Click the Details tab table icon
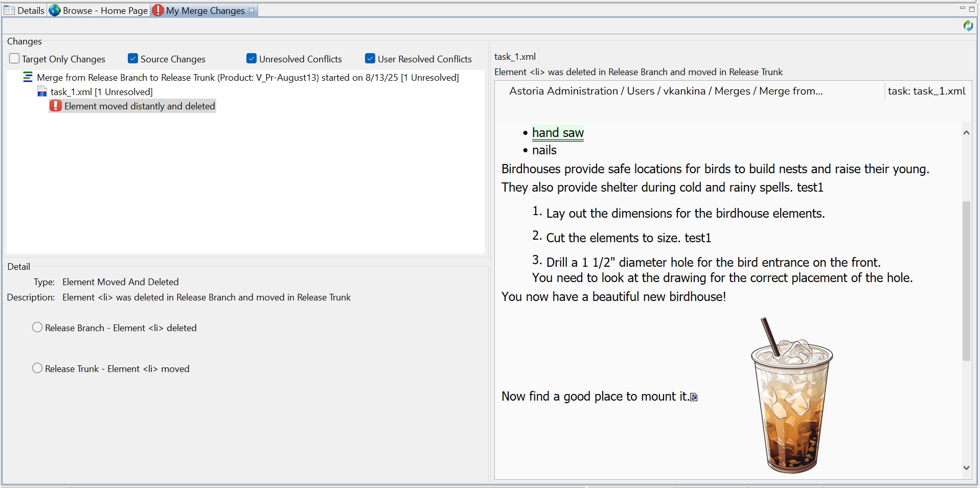This screenshot has width=980, height=488. pos(9,10)
